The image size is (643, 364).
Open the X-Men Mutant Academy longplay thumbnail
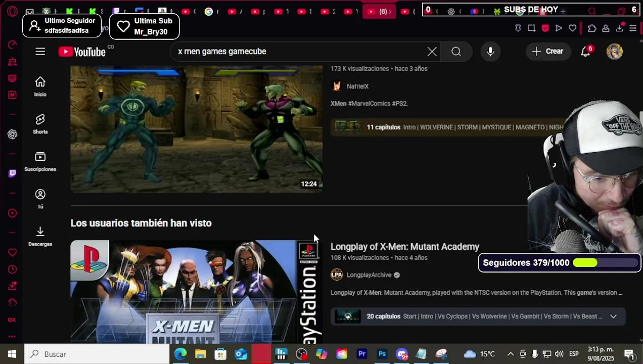click(x=196, y=292)
